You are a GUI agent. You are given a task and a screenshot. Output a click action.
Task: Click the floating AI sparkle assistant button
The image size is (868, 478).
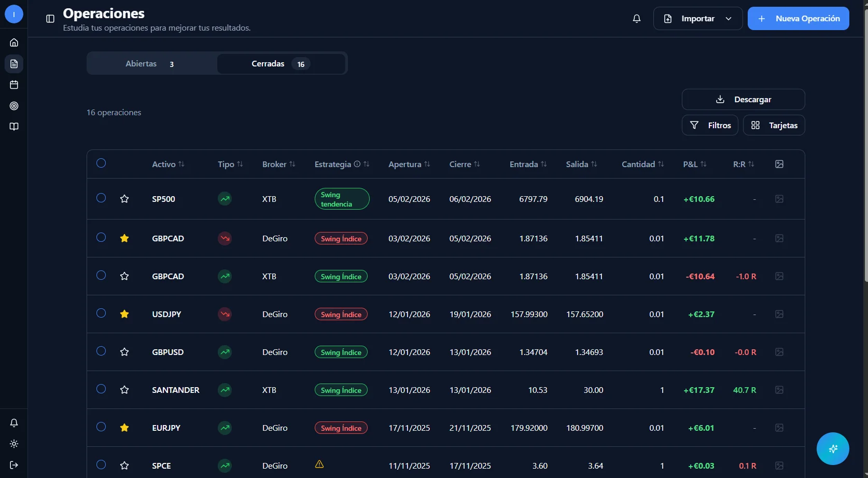(x=832, y=448)
